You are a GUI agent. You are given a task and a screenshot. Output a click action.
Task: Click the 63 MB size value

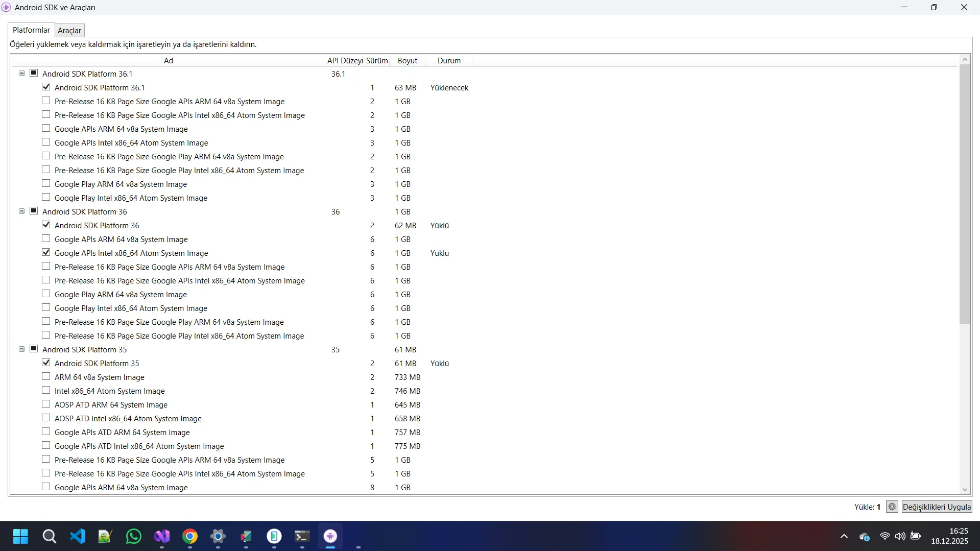tap(405, 88)
